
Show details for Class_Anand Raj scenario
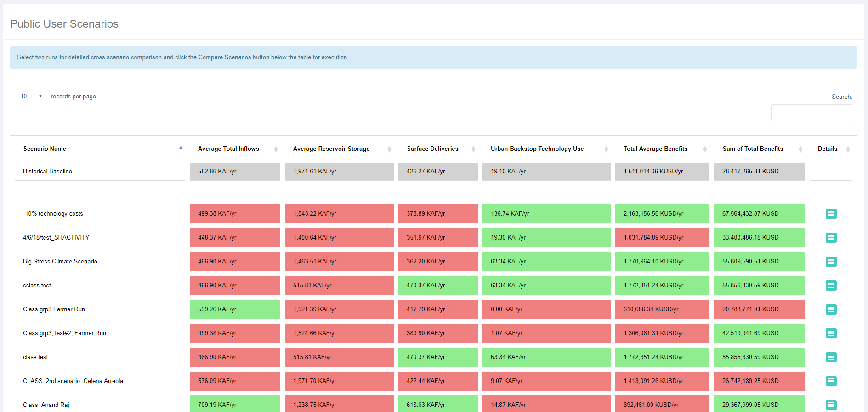point(831,405)
